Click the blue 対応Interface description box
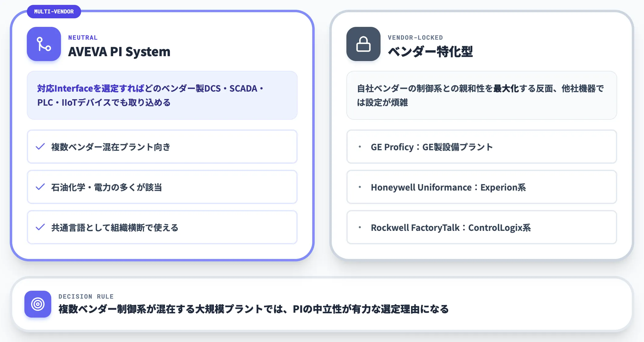Viewport: 644px width, 342px height. click(162, 95)
